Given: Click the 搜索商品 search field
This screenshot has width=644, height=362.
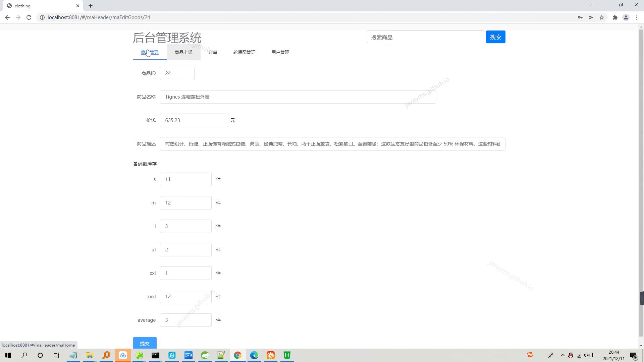Looking at the screenshot, I should (425, 37).
